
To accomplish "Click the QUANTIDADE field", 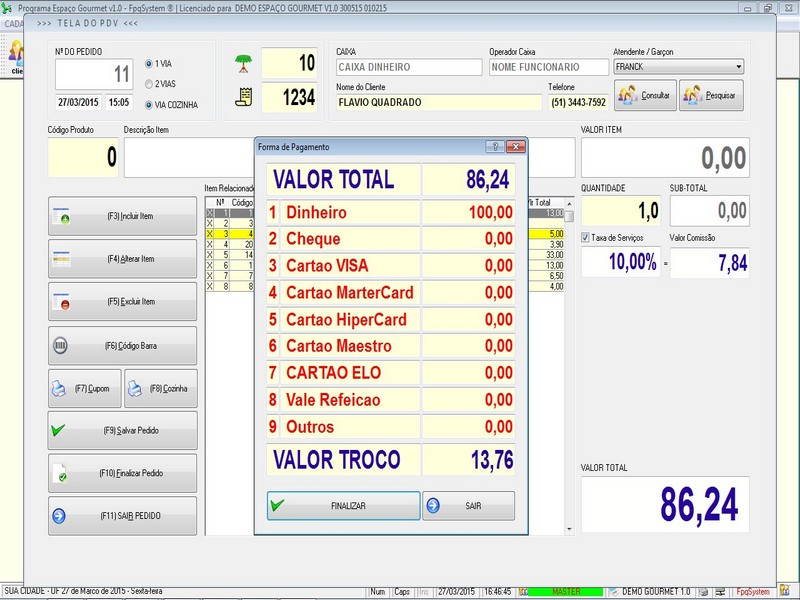I will pos(620,211).
